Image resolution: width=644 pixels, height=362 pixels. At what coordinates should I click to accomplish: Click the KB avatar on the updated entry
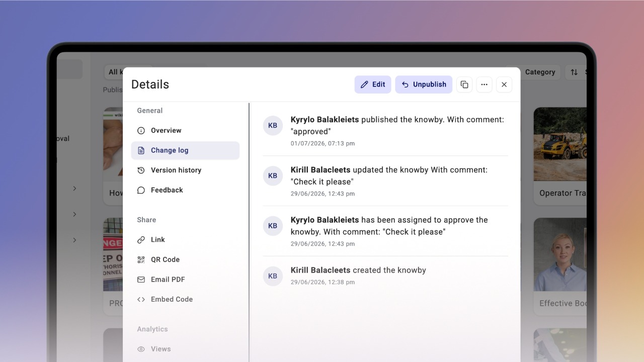(x=273, y=176)
